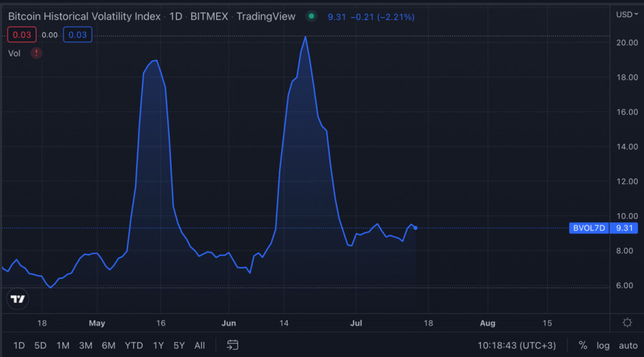
Task: Click the Bitcoin Historical Volatility Index title
Action: 84,16
